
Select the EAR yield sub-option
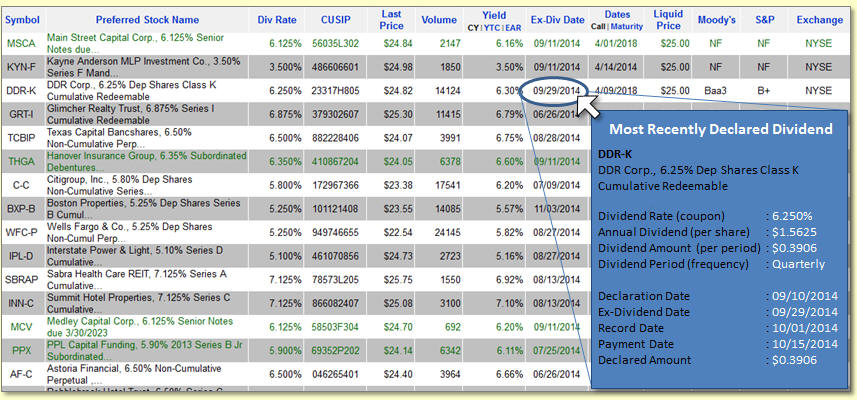pos(513,27)
